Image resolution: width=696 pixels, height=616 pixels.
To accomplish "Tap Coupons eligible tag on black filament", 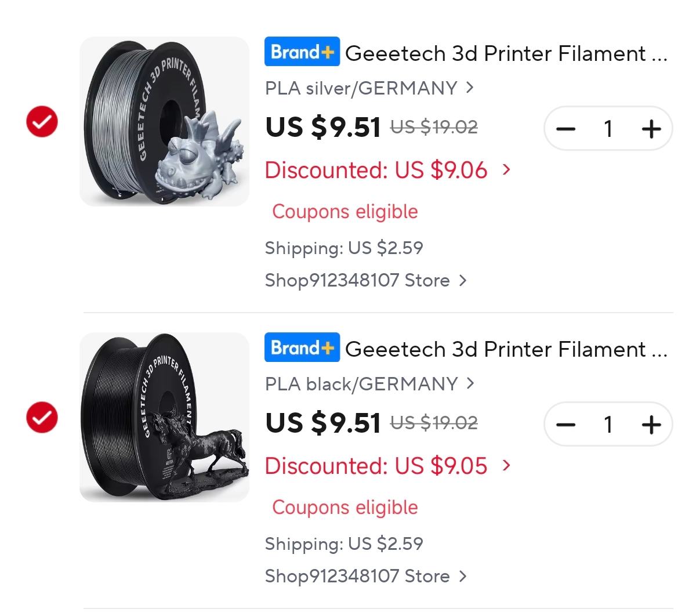I will 345,508.
